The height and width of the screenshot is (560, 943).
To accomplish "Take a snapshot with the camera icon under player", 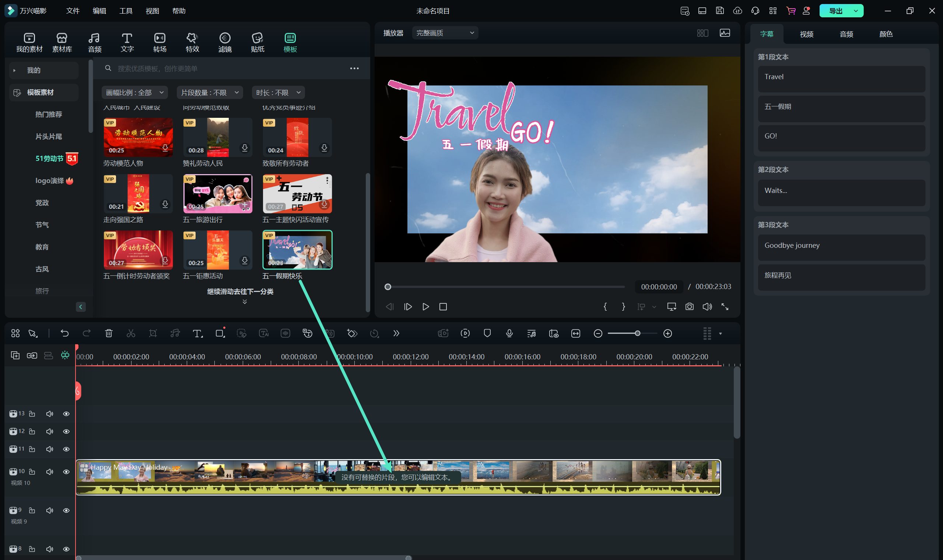I will (x=689, y=307).
